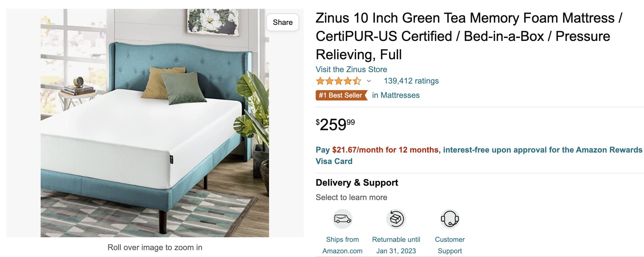
Task: Click the #1 Best Seller badge
Action: [341, 95]
